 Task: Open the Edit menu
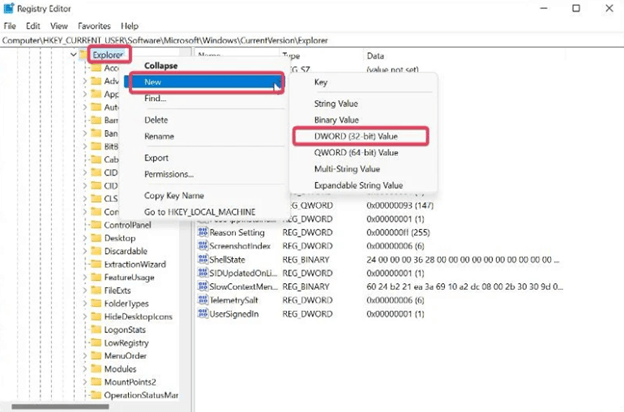(33, 26)
